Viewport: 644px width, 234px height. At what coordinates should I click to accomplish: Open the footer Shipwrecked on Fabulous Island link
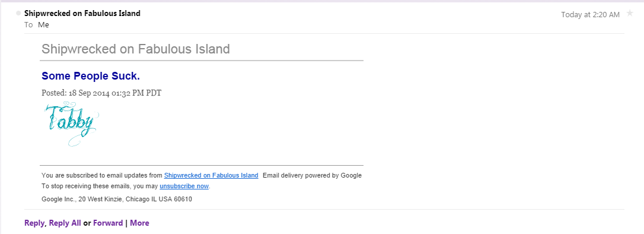pos(211,175)
